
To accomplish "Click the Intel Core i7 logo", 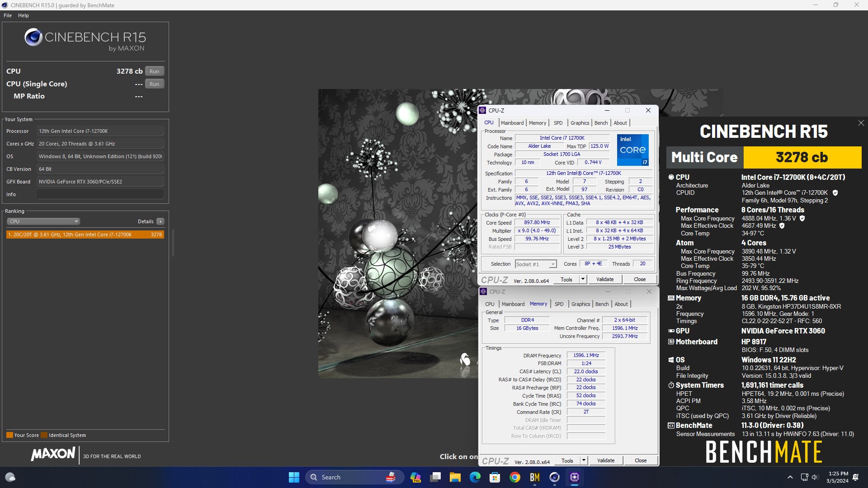I will 633,150.
